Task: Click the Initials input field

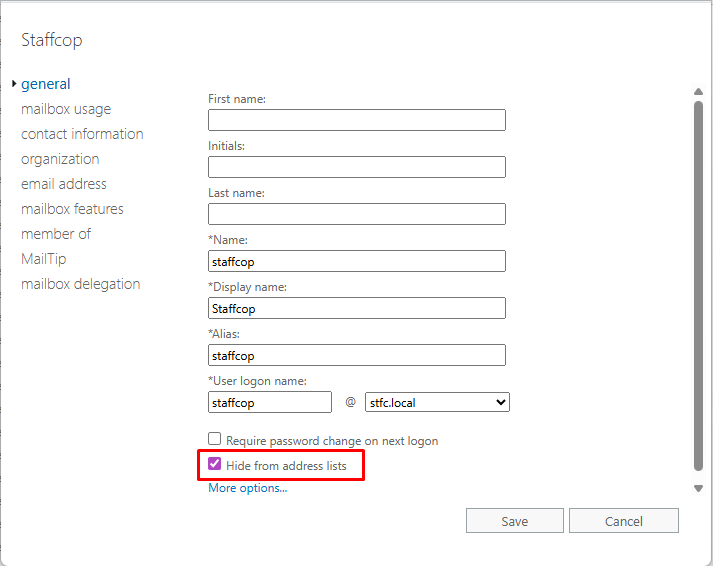Action: click(x=356, y=167)
